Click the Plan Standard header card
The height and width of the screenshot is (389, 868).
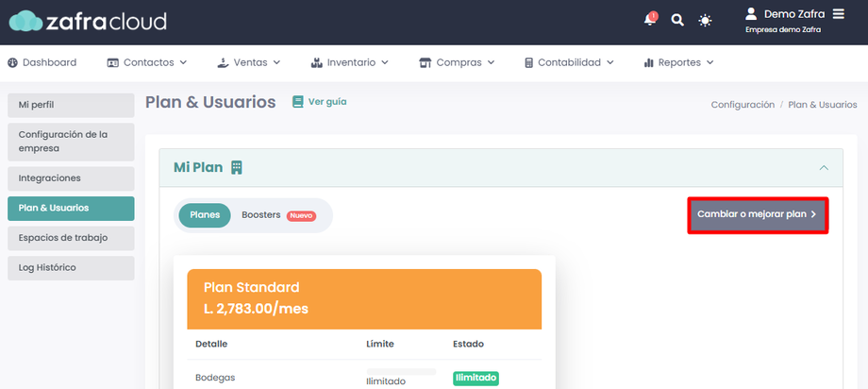364,299
